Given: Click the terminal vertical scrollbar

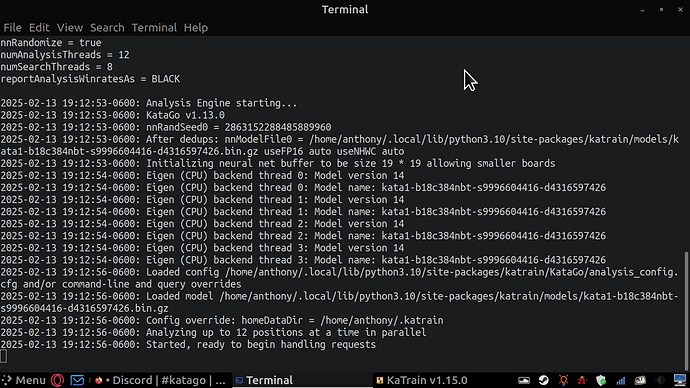Looking at the screenshot, I should pyautogui.click(x=686, y=311).
